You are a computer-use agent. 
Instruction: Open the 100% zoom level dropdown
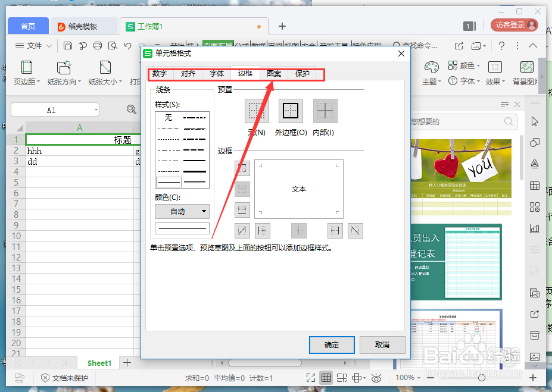[x=408, y=378]
